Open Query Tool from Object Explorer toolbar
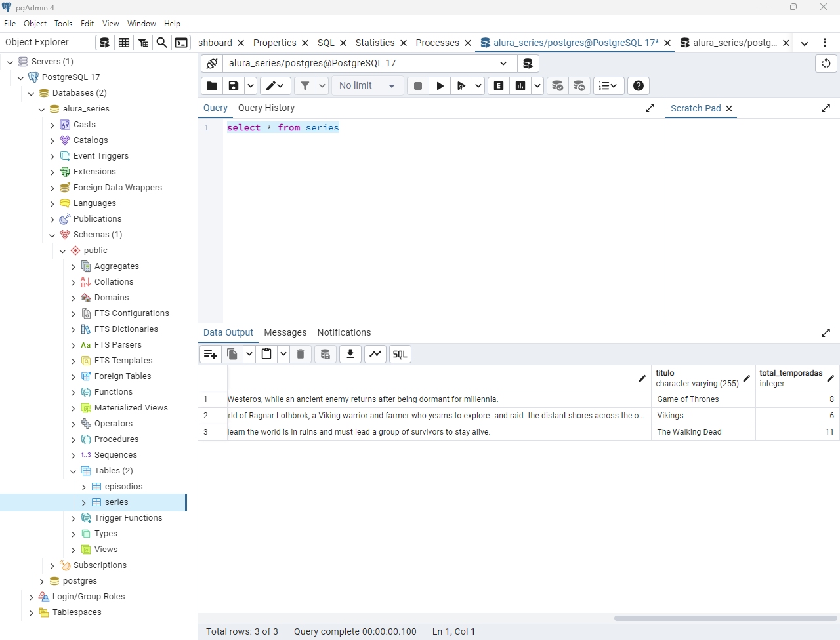This screenshot has width=840, height=640. point(104,43)
